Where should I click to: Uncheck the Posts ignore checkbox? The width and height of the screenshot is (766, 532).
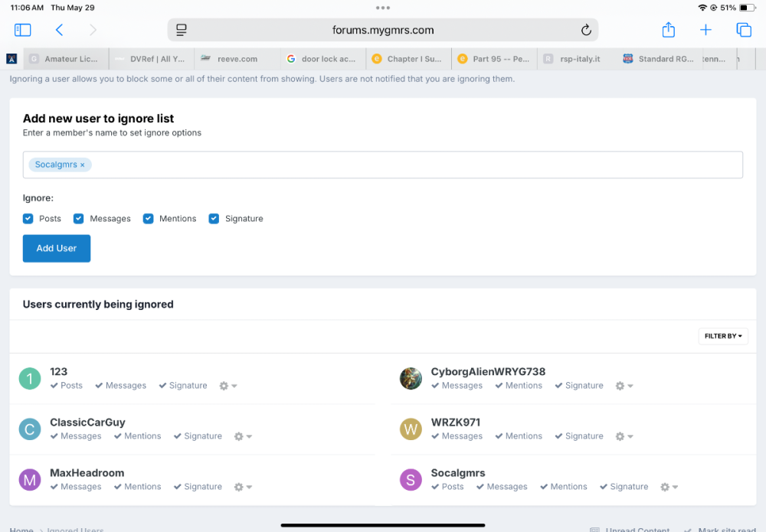coord(28,219)
